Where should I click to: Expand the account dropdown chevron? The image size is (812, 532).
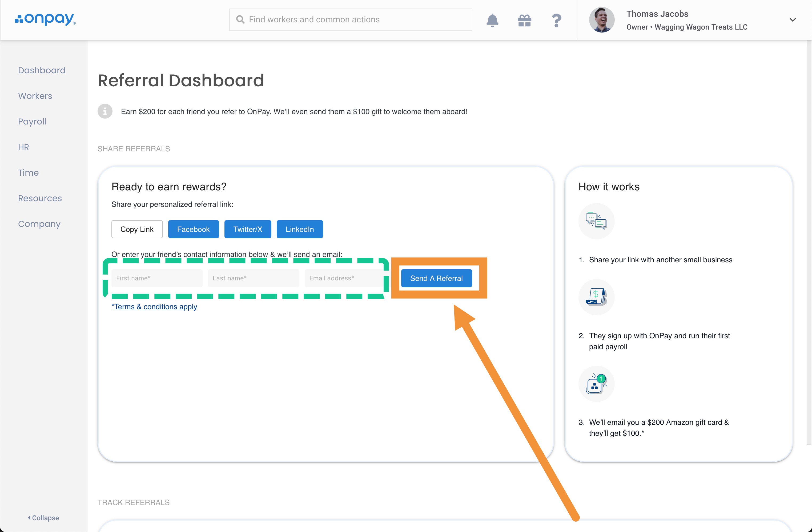pos(793,20)
